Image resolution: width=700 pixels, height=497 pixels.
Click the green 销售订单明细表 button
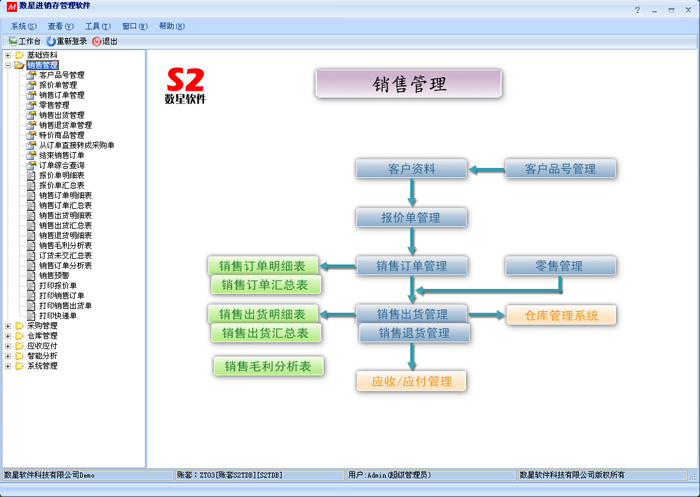pos(262,266)
